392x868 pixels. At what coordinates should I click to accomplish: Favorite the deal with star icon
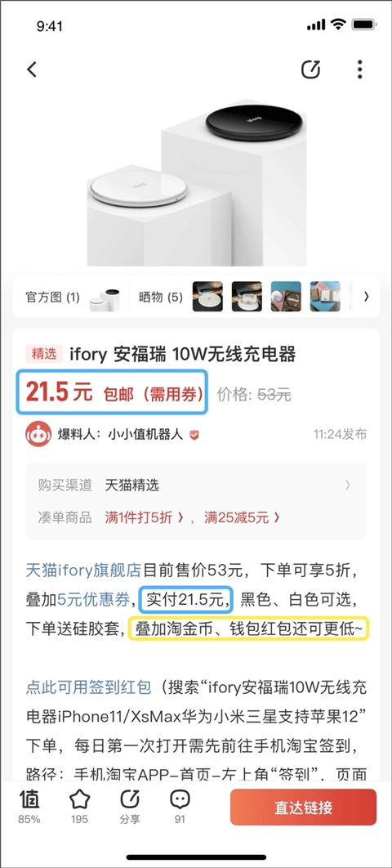coord(79,800)
